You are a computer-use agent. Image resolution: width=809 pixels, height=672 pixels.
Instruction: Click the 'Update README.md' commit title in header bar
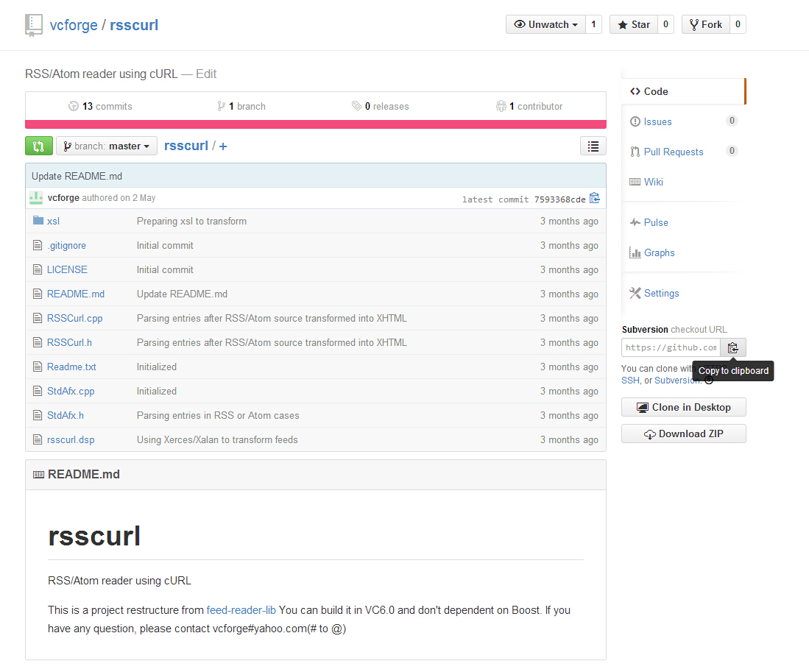(77, 177)
